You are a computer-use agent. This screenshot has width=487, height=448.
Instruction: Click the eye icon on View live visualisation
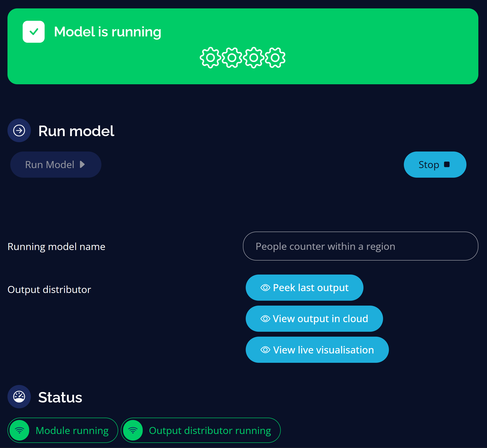point(265,349)
